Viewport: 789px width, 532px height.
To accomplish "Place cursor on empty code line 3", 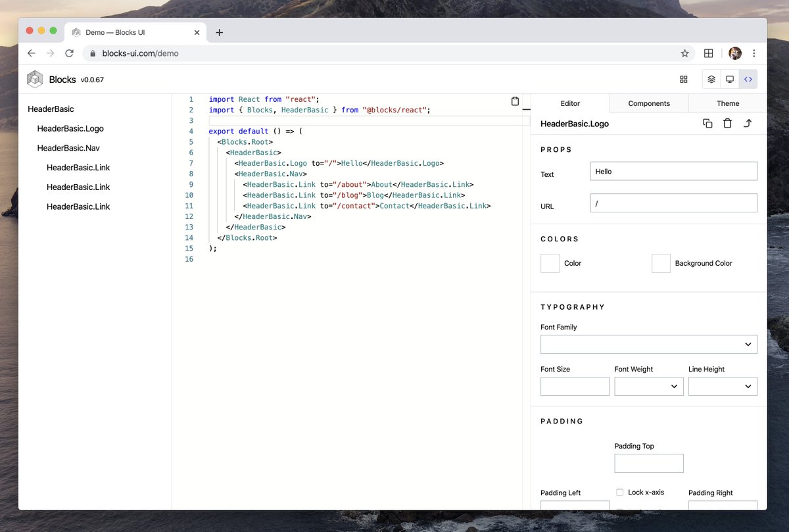I will pyautogui.click(x=369, y=121).
